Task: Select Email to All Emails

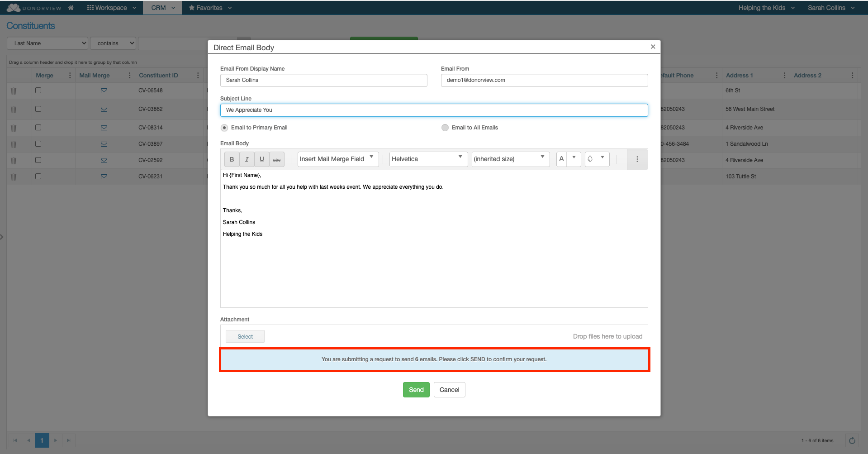Action: [445, 127]
